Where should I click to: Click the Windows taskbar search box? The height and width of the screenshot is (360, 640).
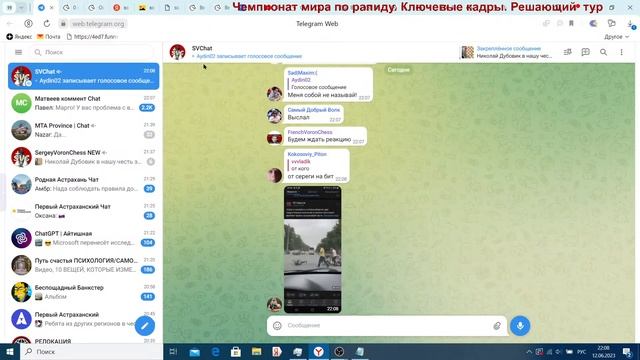[x=92, y=351]
